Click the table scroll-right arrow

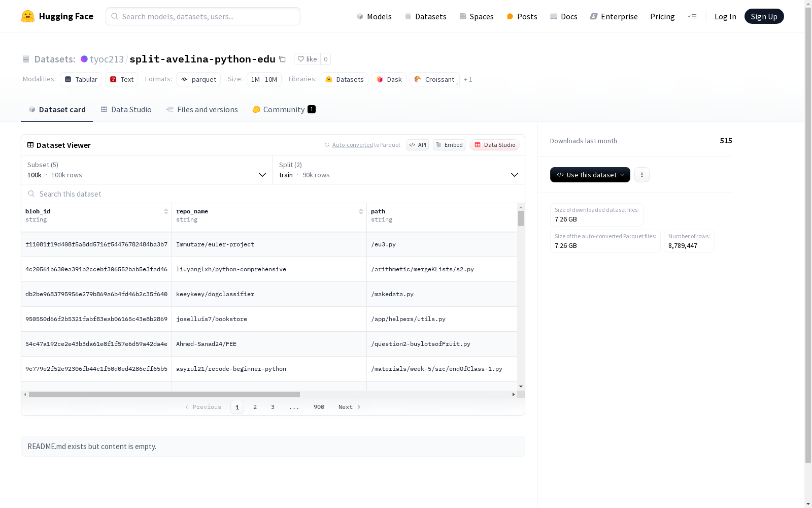(x=514, y=394)
